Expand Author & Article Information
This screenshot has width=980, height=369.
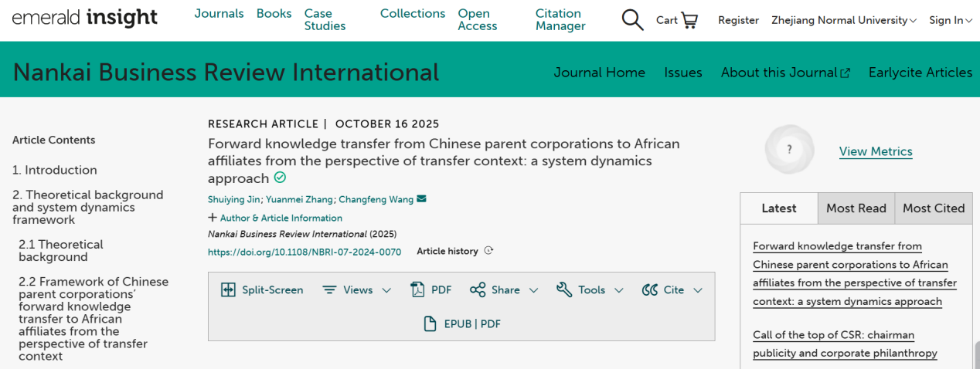(x=275, y=218)
